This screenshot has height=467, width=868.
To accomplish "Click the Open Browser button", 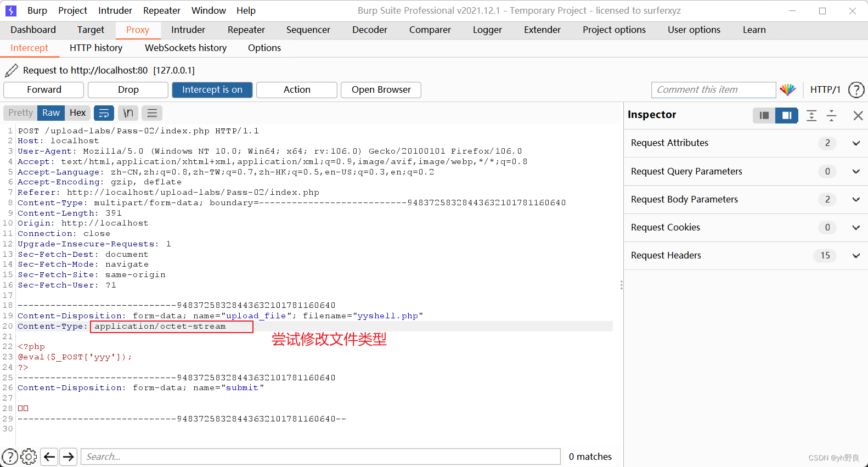I will pos(381,90).
